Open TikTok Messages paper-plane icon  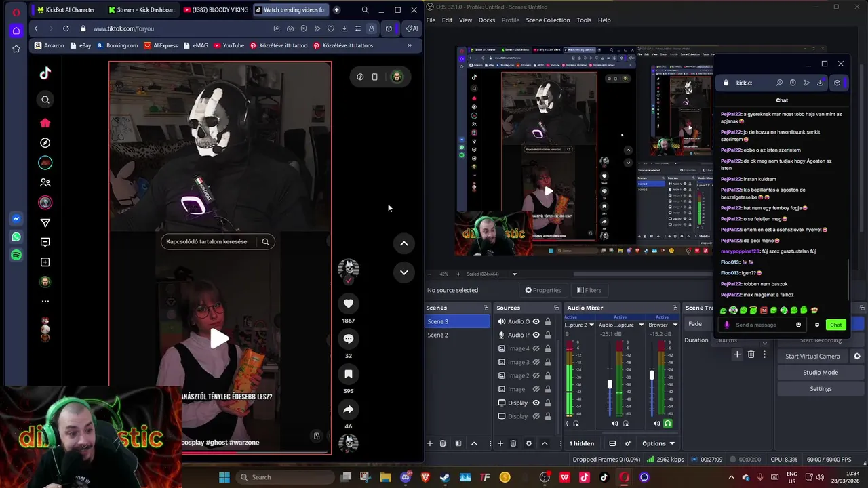[x=45, y=222]
